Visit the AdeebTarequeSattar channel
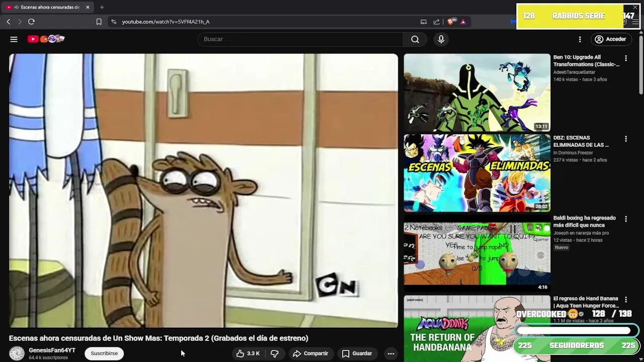 tap(574, 72)
